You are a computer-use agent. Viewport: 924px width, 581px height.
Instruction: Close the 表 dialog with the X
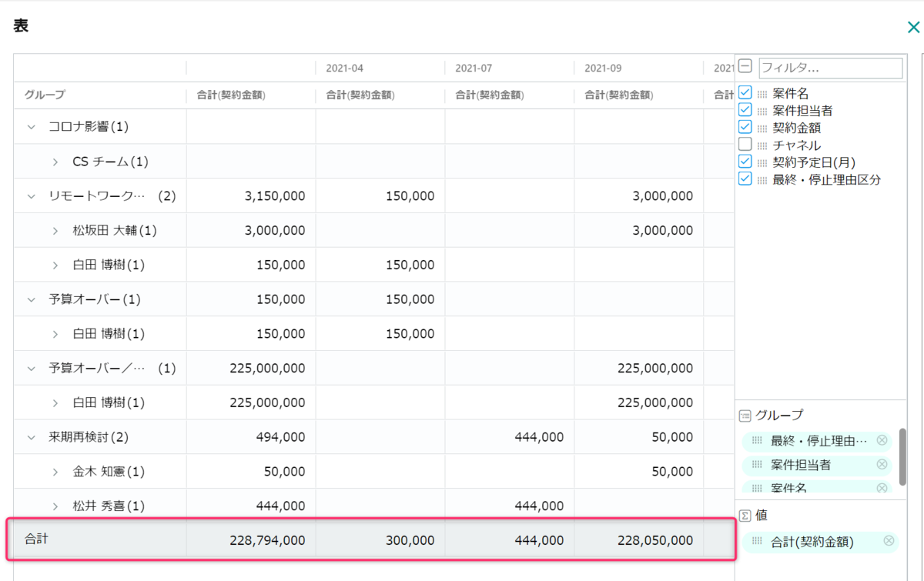coord(913,28)
